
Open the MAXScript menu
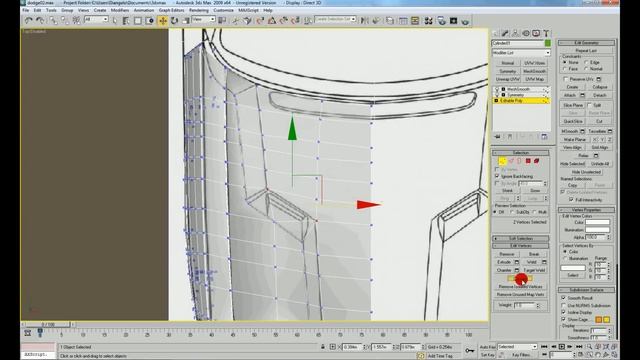(x=248, y=10)
